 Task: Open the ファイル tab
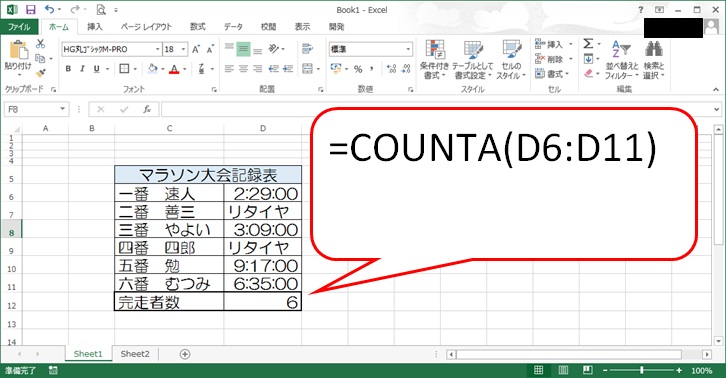(x=19, y=26)
